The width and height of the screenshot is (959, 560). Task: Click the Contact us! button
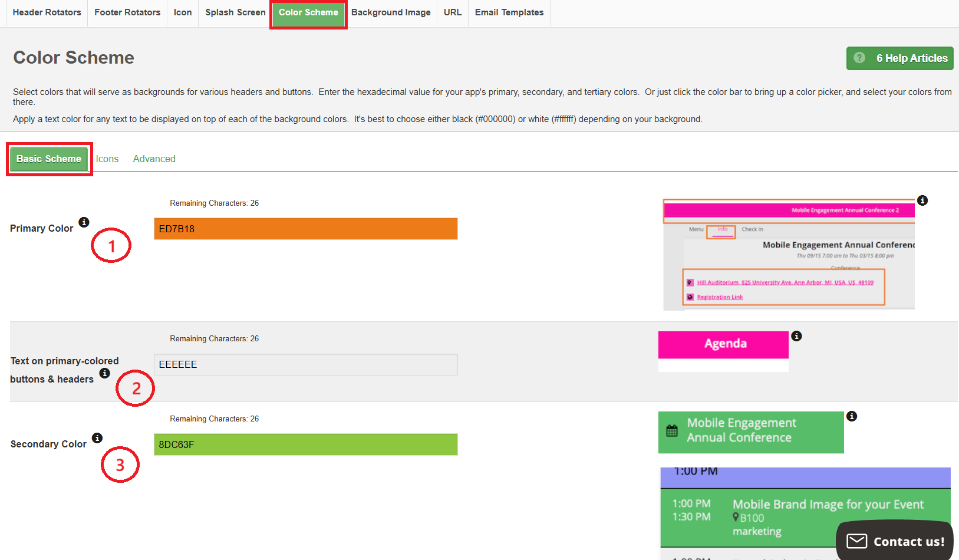(894, 541)
